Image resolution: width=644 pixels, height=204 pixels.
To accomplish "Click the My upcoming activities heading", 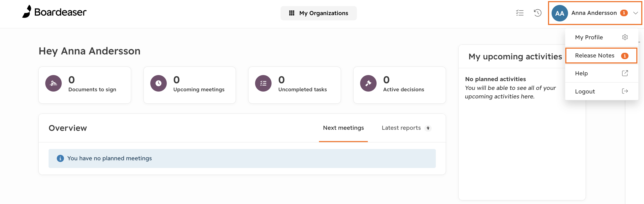I will click(515, 57).
